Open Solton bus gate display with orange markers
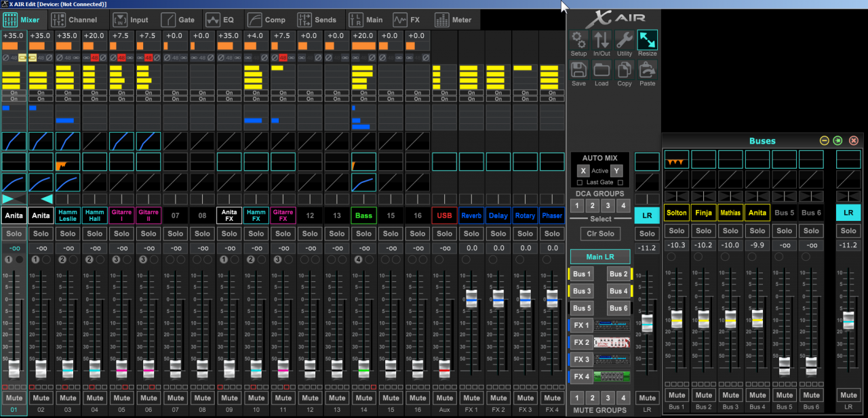Image resolution: width=868 pixels, height=418 pixels. (x=677, y=159)
